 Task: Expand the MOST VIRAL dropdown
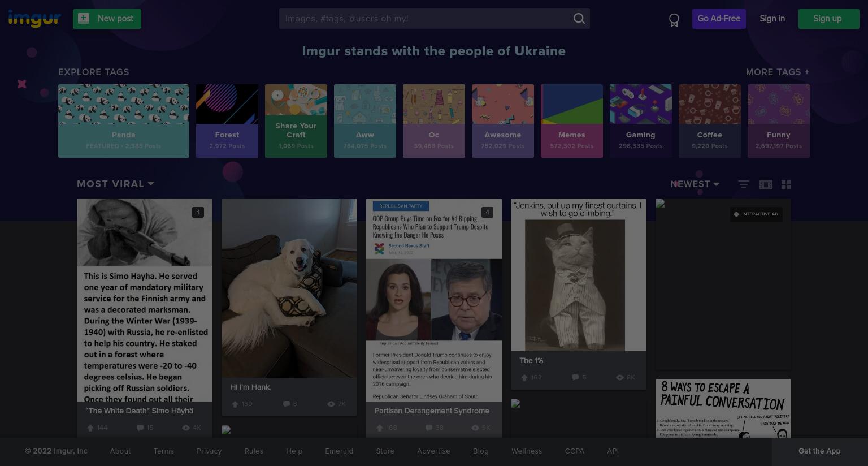(115, 184)
